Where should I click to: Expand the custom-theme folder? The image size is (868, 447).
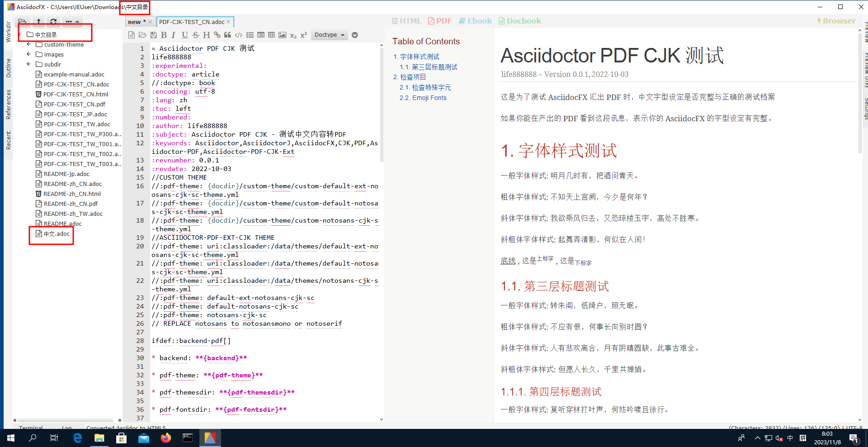[28, 44]
